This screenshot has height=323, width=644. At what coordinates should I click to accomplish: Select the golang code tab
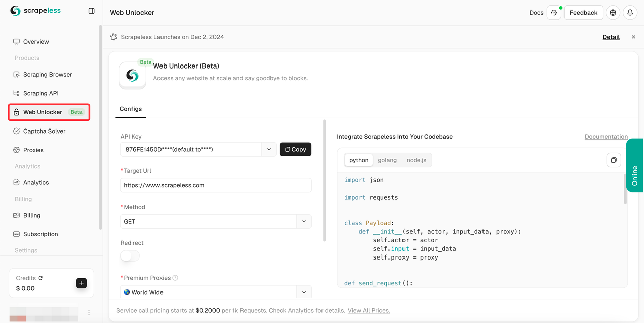click(387, 160)
